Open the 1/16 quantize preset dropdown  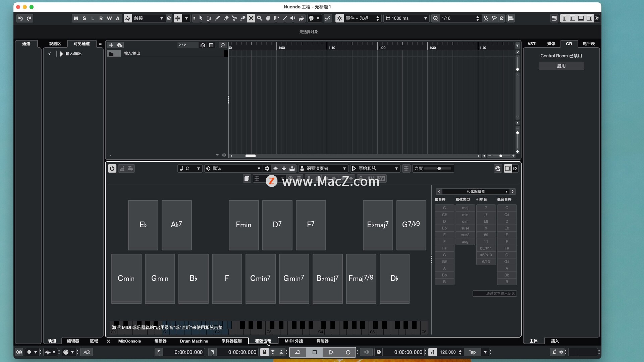click(x=460, y=18)
